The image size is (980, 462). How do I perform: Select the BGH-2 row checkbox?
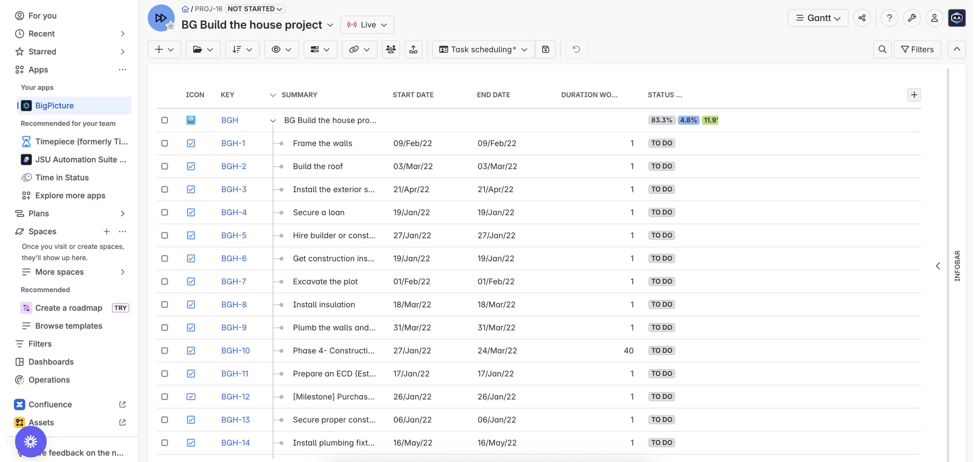164,166
